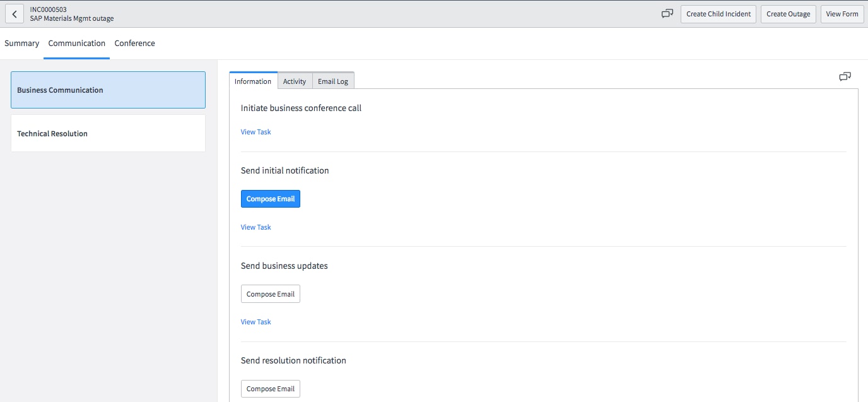View Task under send initial notification

(x=255, y=227)
